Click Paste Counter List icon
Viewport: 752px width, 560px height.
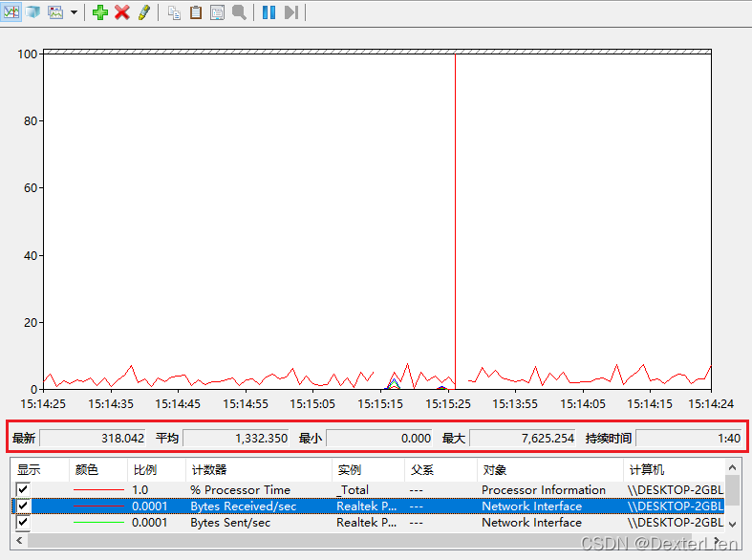click(x=196, y=12)
